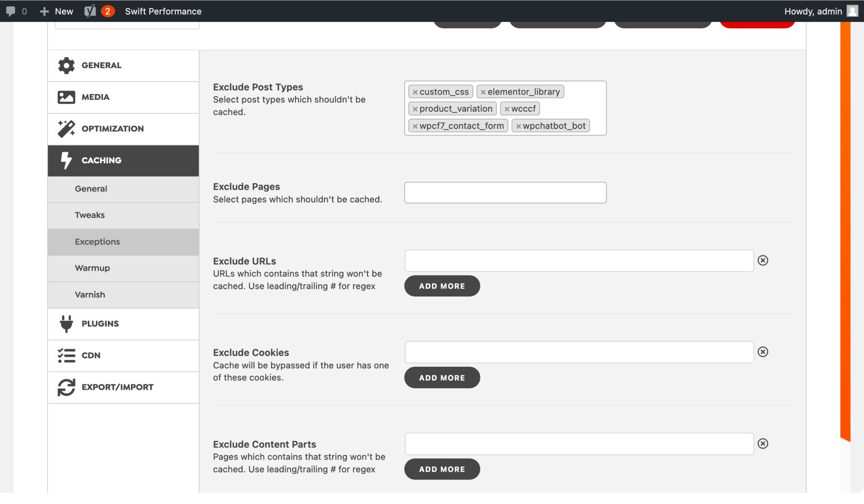Remove the elementor_library tag
The height and width of the screenshot is (504, 864).
tap(483, 92)
